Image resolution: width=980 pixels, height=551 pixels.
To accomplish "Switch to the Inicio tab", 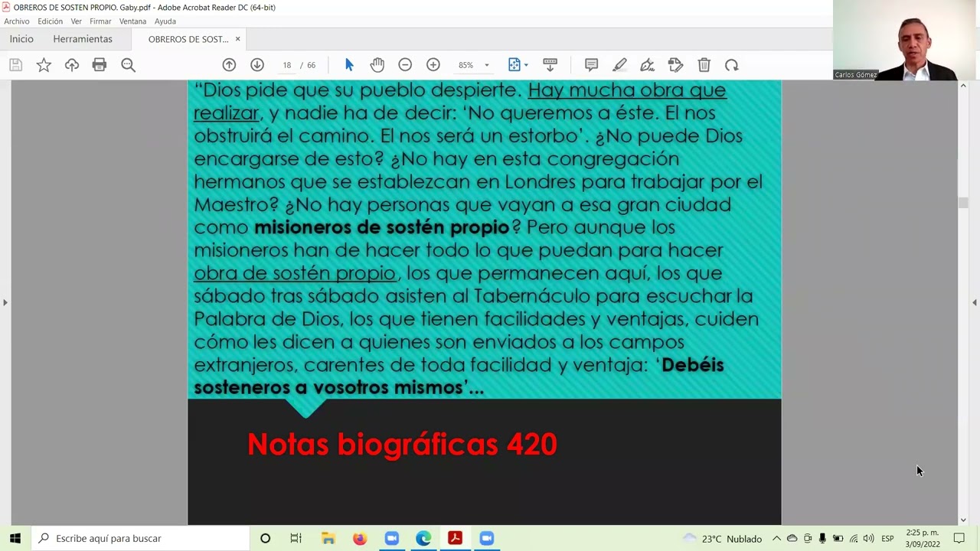I will click(x=21, y=39).
